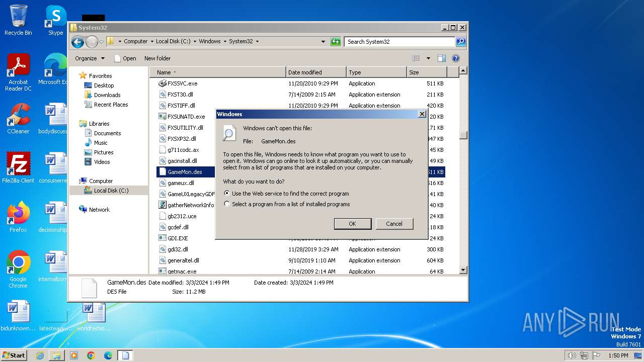This screenshot has height=362, width=644.
Task: Click the New folder toolbar command
Action: [157, 58]
